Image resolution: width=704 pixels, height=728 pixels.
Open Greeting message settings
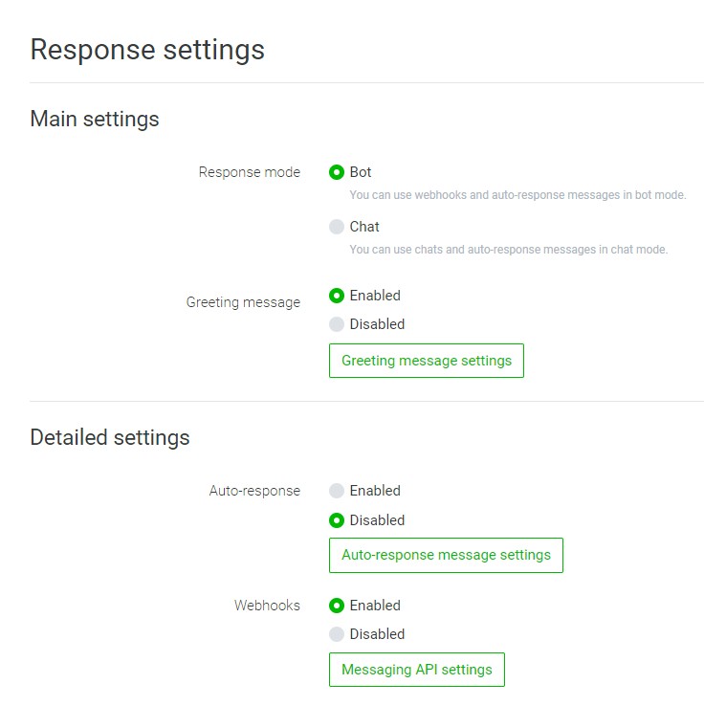pyautogui.click(x=426, y=361)
